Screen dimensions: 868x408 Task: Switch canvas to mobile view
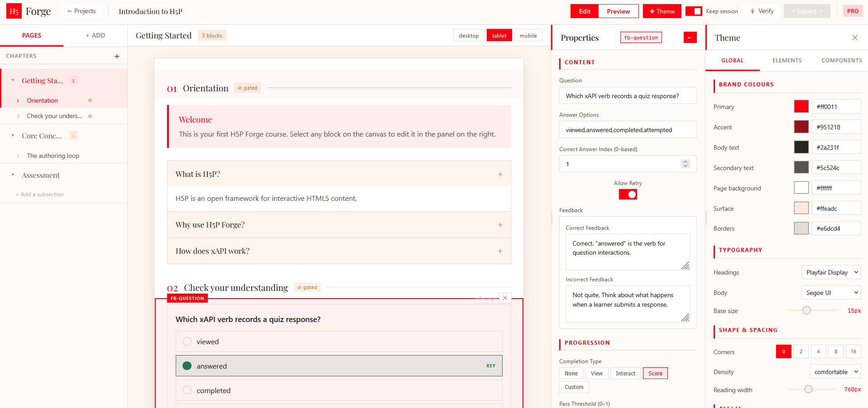[528, 36]
